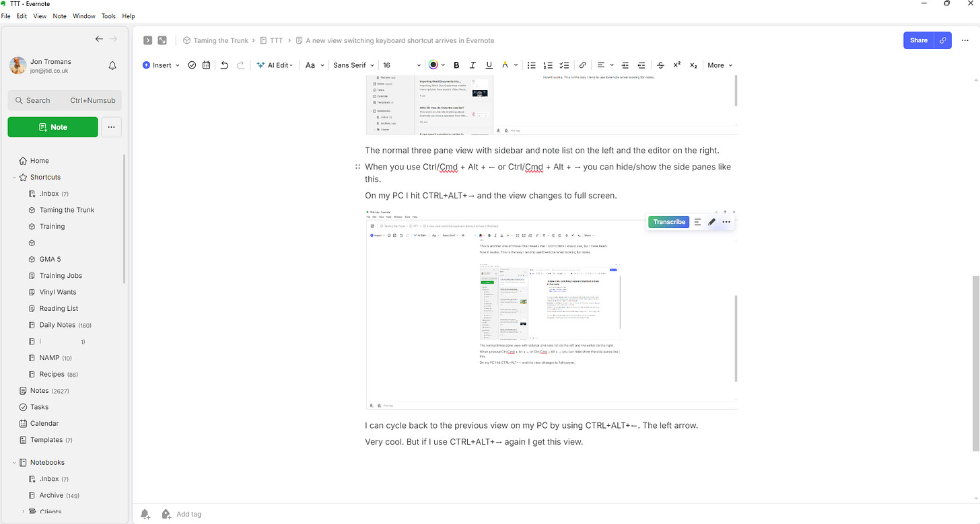Open Taming the Trunk in breadcrumb
The width and height of the screenshot is (980, 524).
pyautogui.click(x=216, y=40)
